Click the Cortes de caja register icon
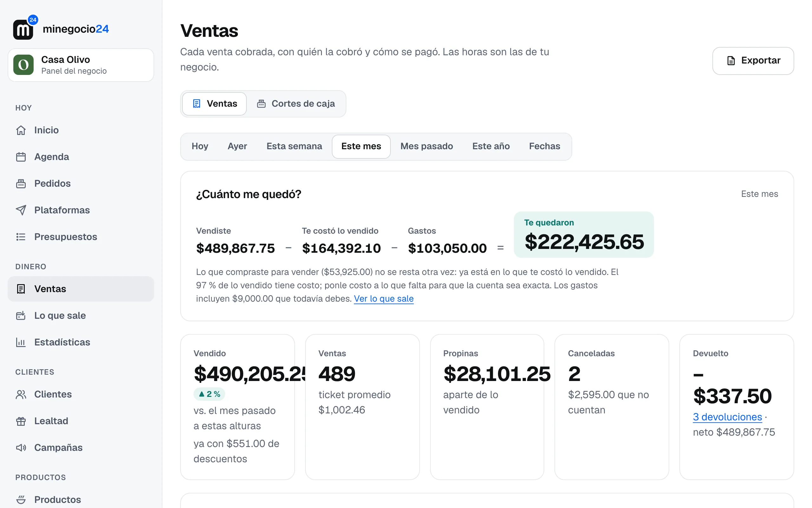812x508 pixels. coord(261,104)
